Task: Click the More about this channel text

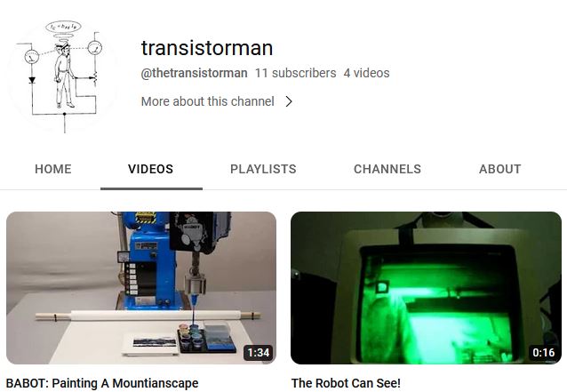Action: coord(208,101)
